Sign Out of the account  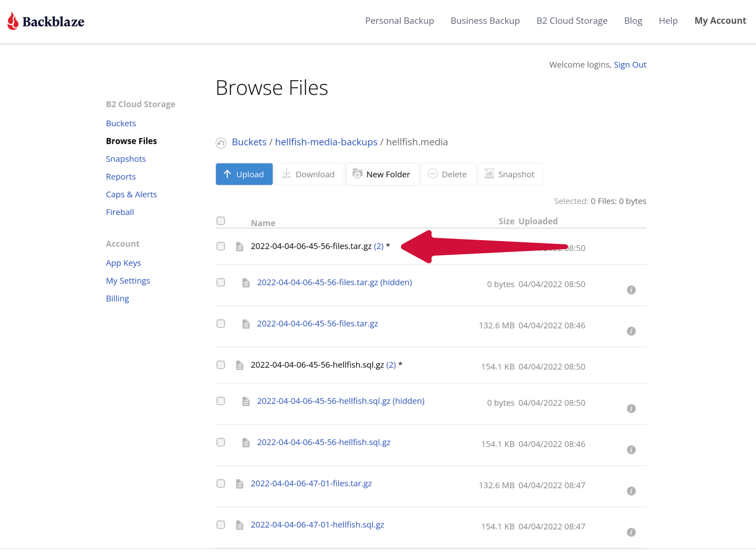[x=630, y=65]
